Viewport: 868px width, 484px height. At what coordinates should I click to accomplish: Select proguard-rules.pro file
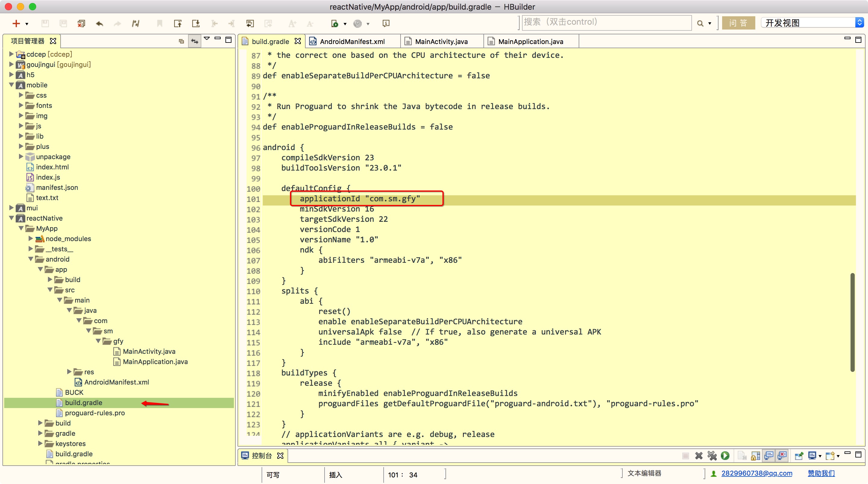click(x=95, y=413)
